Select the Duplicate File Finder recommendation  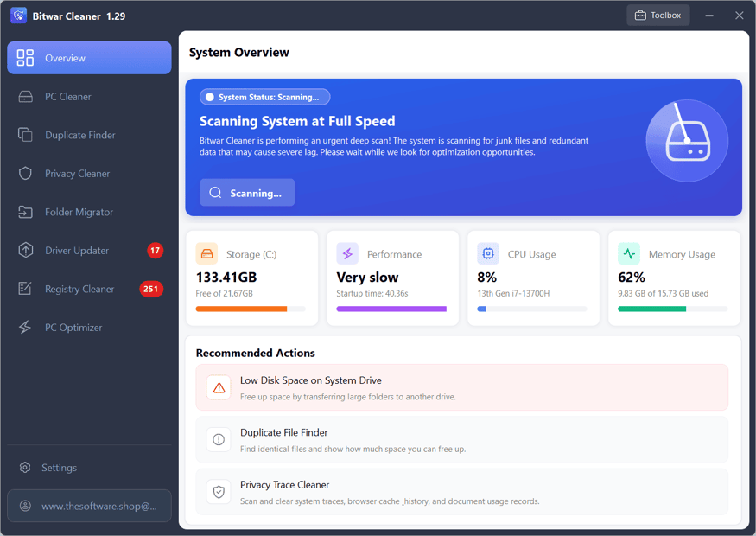pyautogui.click(x=462, y=439)
